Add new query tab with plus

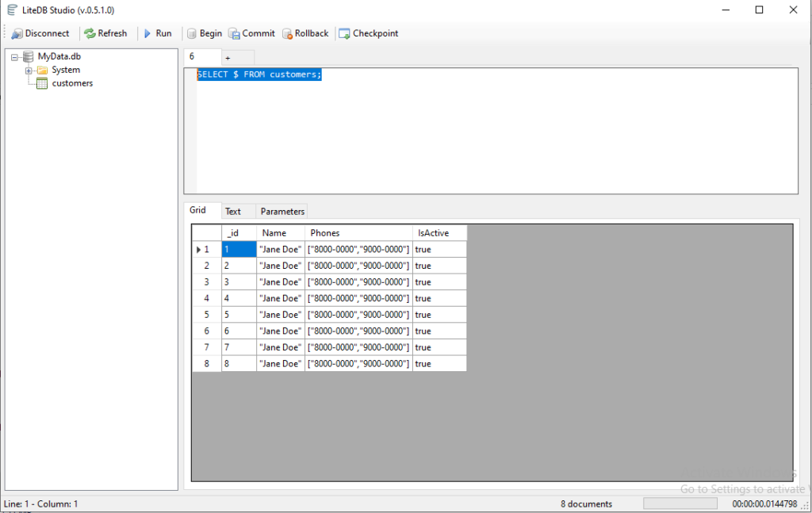[x=228, y=58]
